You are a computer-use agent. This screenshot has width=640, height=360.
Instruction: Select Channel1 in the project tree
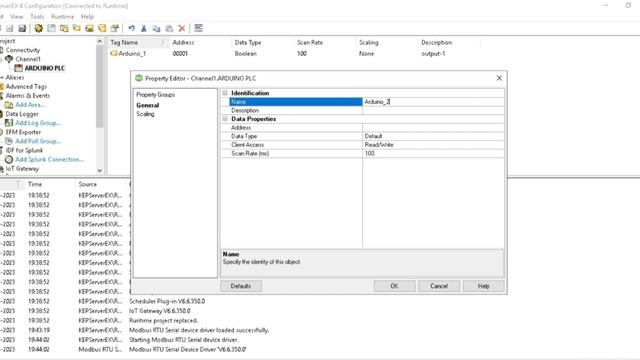[28, 59]
